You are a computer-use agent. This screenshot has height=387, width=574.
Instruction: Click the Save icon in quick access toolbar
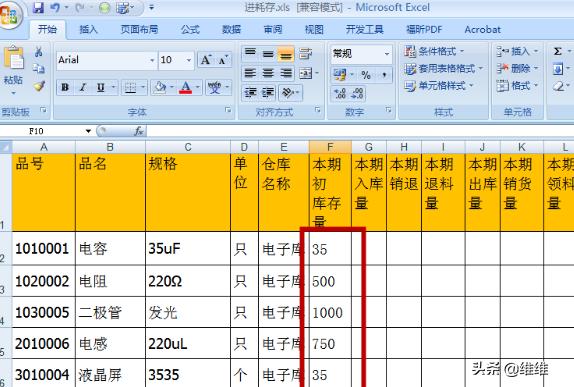pos(38,7)
